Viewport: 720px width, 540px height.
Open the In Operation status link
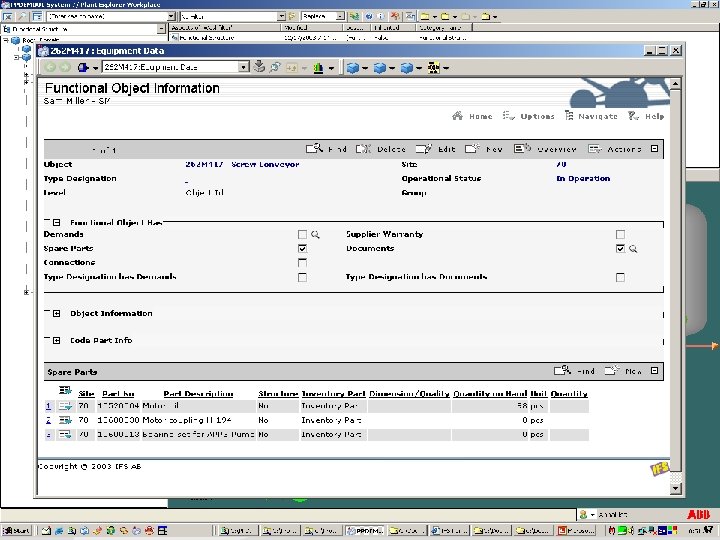[583, 179]
